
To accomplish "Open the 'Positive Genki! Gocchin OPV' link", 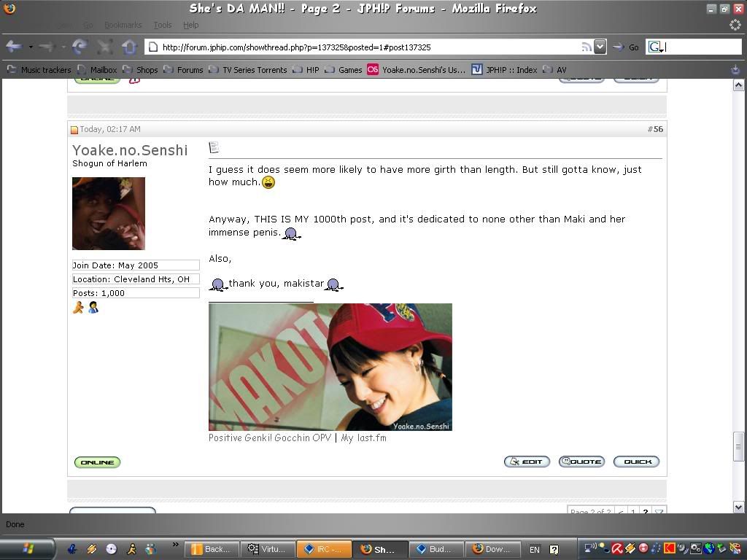I will pyautogui.click(x=270, y=437).
